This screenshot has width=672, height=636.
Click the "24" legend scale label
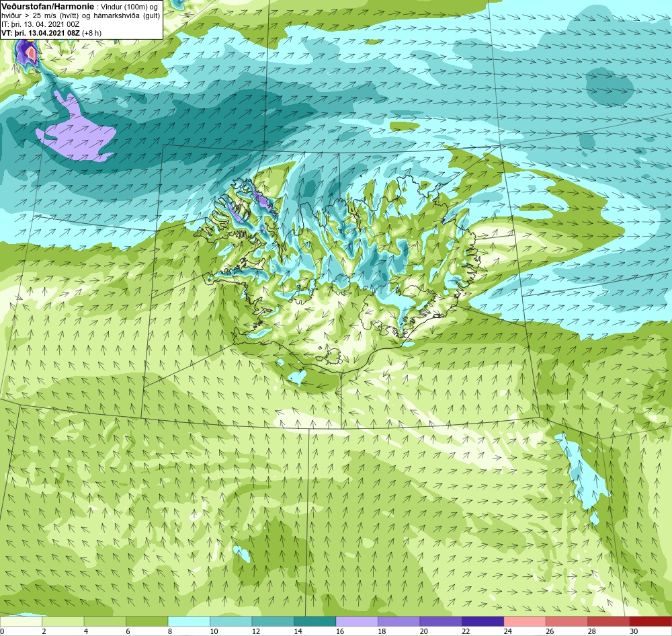coord(508,631)
